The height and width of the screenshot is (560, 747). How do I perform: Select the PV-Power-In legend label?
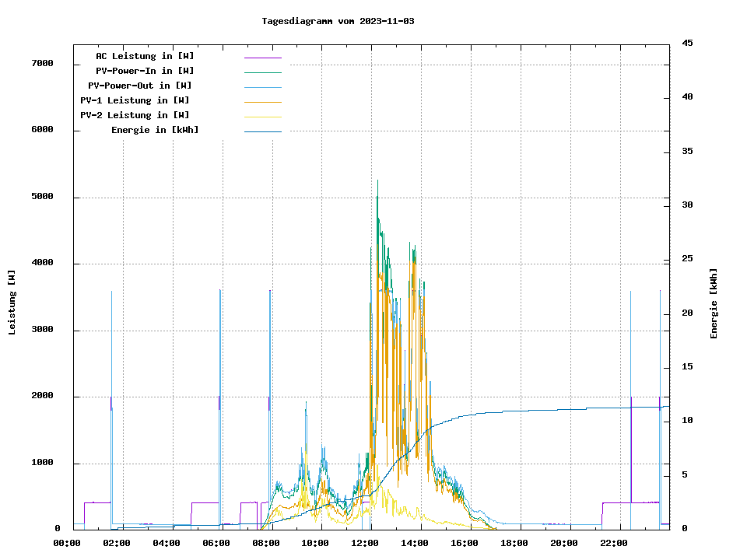(x=145, y=71)
